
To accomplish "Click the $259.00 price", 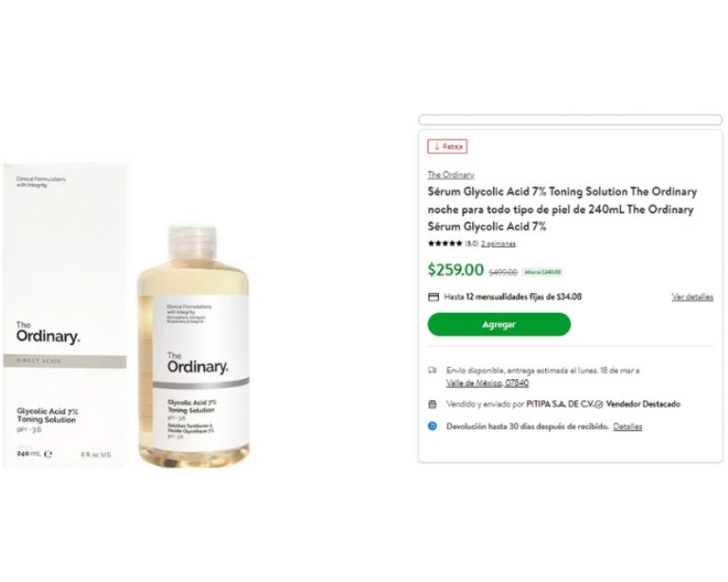I will point(455,270).
